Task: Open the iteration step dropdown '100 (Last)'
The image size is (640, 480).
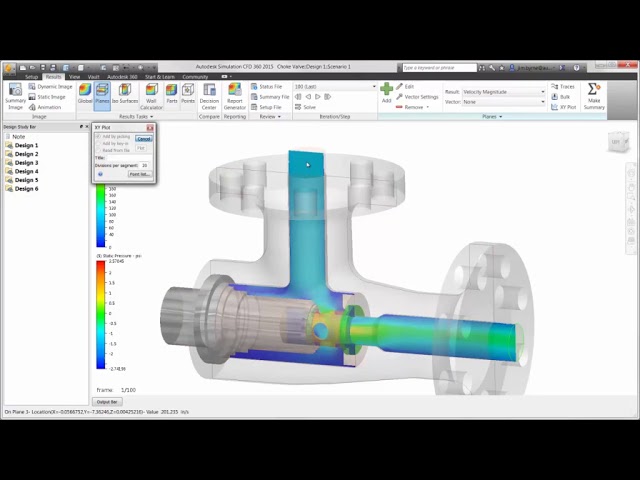Action: [x=335, y=87]
